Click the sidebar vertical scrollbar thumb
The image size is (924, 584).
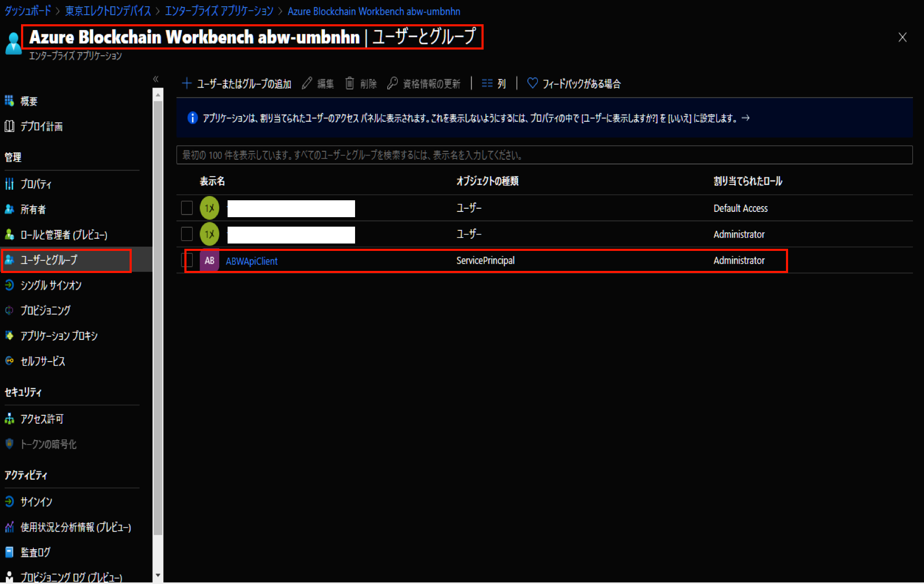point(158,318)
